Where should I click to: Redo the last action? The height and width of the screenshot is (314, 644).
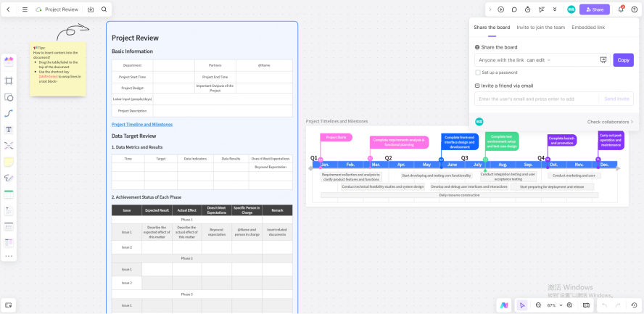point(617,305)
